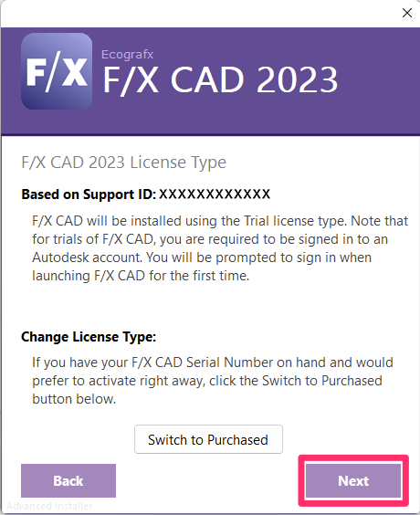Image resolution: width=420 pixels, height=515 pixels.
Task: Click the Switch to Purchased button
Action: [208, 439]
